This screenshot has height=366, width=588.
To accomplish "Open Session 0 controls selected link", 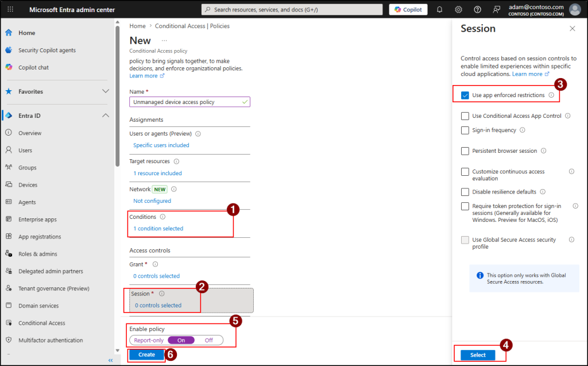I will [x=158, y=305].
